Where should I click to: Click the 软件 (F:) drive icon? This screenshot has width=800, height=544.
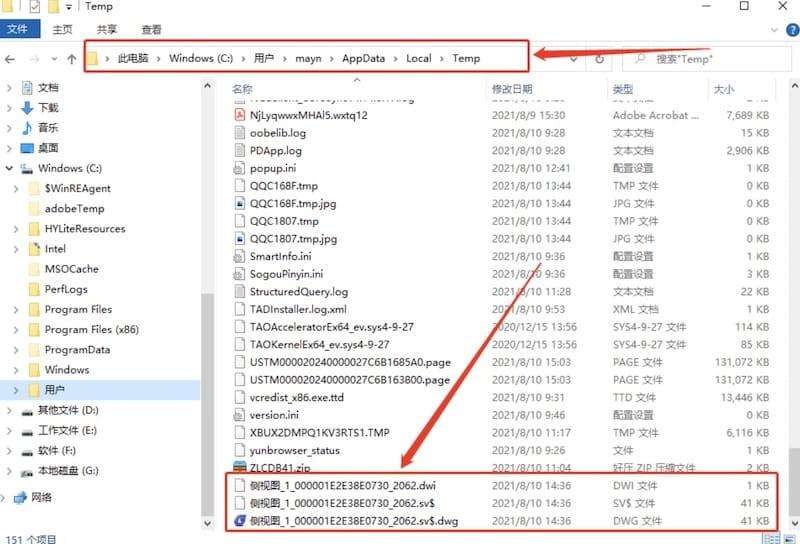(x=27, y=452)
